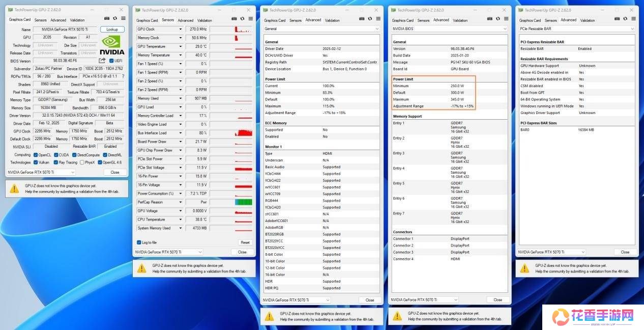Click the Bus Interface question mark icon

pyautogui.click(x=123, y=76)
